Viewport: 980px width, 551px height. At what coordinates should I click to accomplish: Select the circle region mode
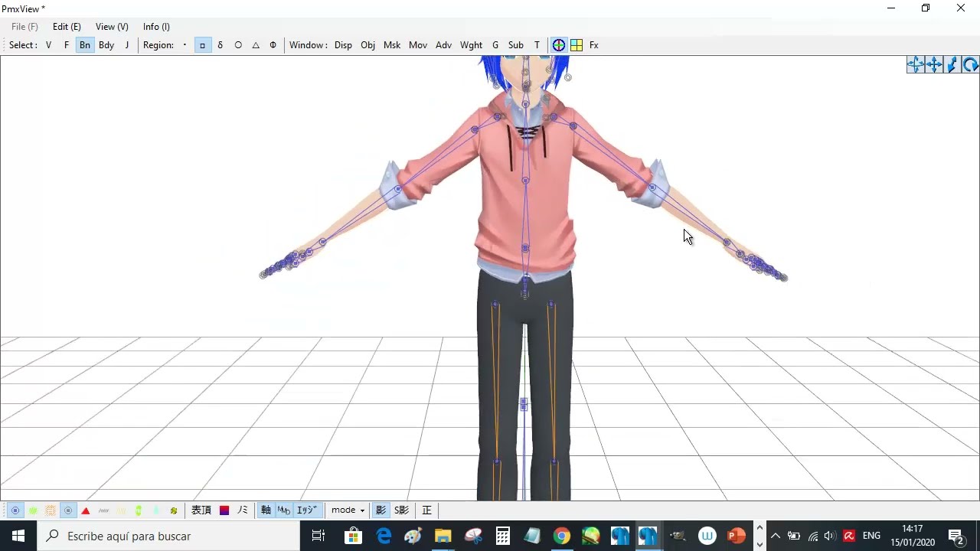click(x=238, y=45)
